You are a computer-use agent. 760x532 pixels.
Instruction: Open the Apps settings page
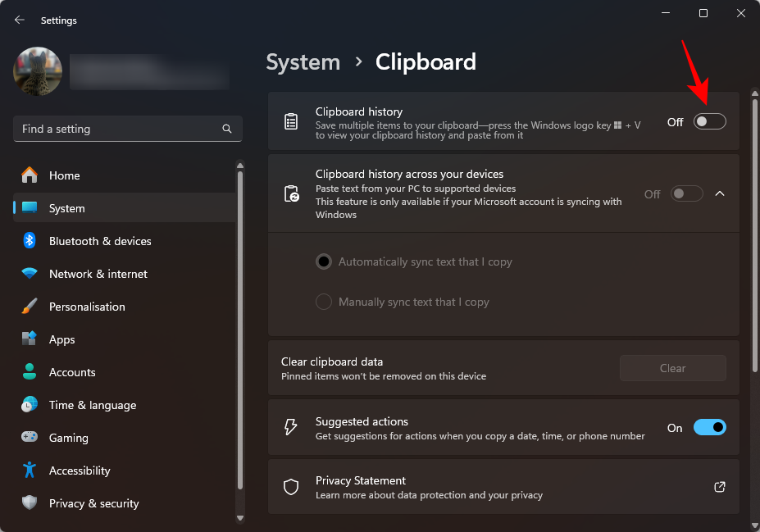[x=61, y=339]
